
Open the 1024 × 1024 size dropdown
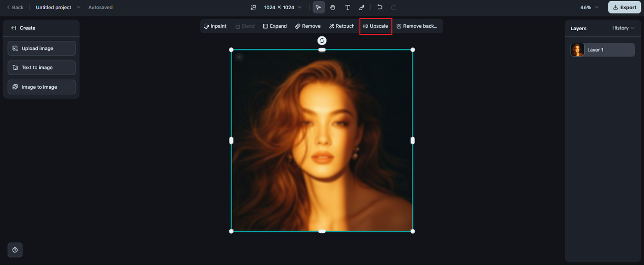click(283, 8)
